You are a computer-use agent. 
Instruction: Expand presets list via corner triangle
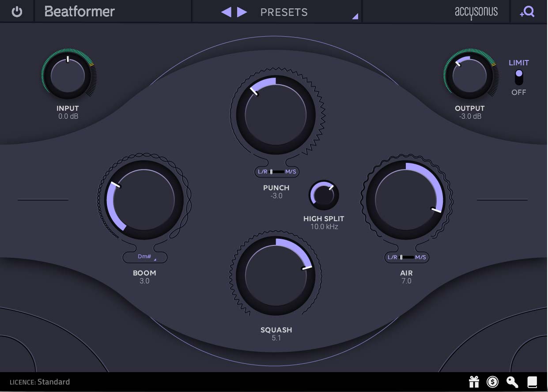coord(355,17)
